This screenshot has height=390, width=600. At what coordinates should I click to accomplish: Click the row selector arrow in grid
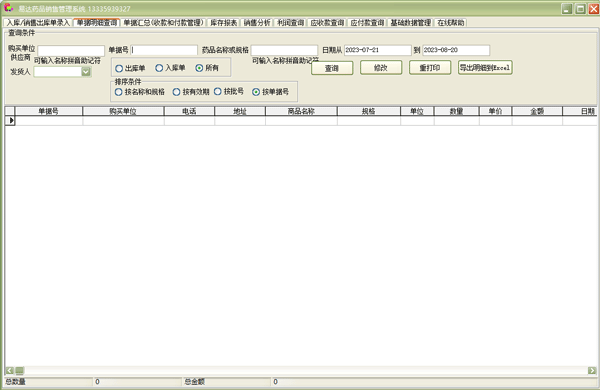pos(10,121)
